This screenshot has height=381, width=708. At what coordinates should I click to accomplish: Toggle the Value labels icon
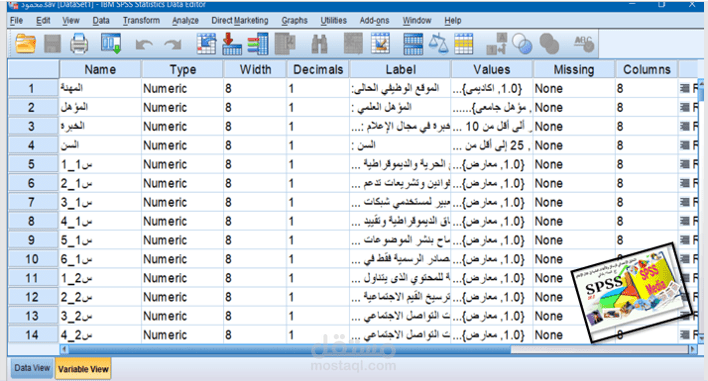[x=496, y=44]
